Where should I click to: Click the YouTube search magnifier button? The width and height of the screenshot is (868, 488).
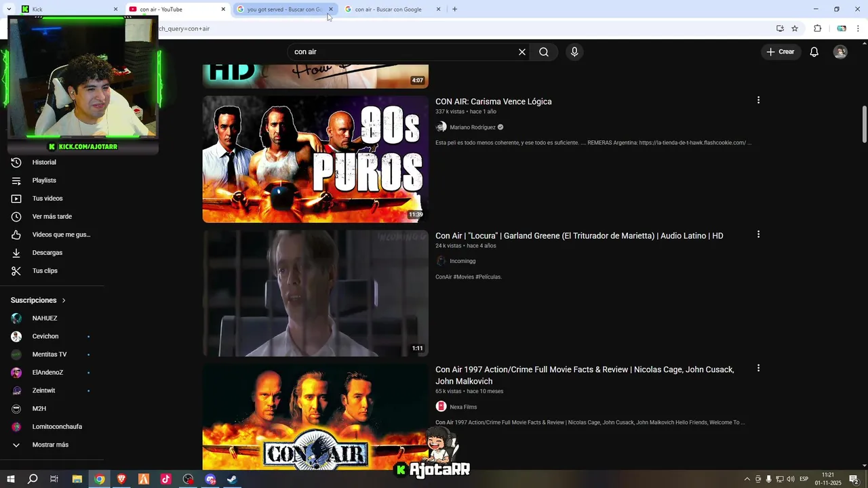point(544,52)
